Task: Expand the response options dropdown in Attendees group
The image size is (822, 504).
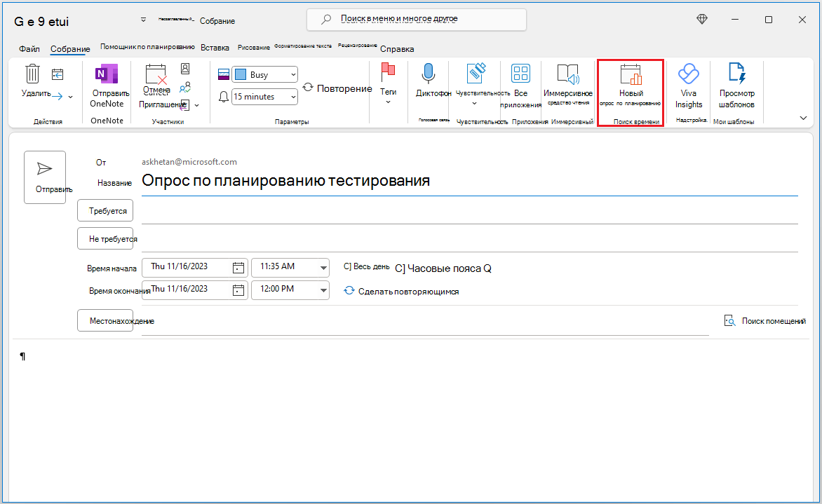Action: pos(196,105)
